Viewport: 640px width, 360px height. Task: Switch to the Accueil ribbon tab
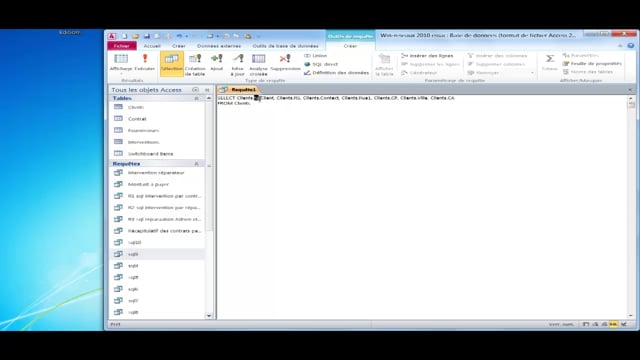152,46
